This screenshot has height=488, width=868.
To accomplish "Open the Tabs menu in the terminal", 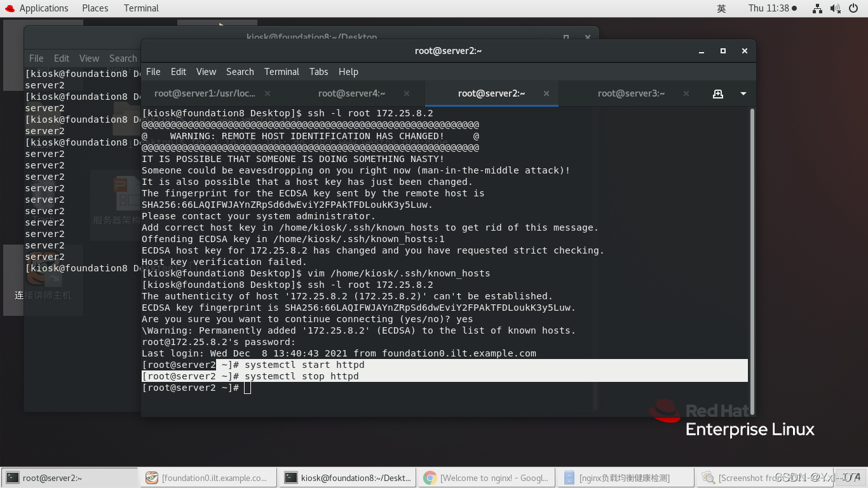I will coord(319,72).
